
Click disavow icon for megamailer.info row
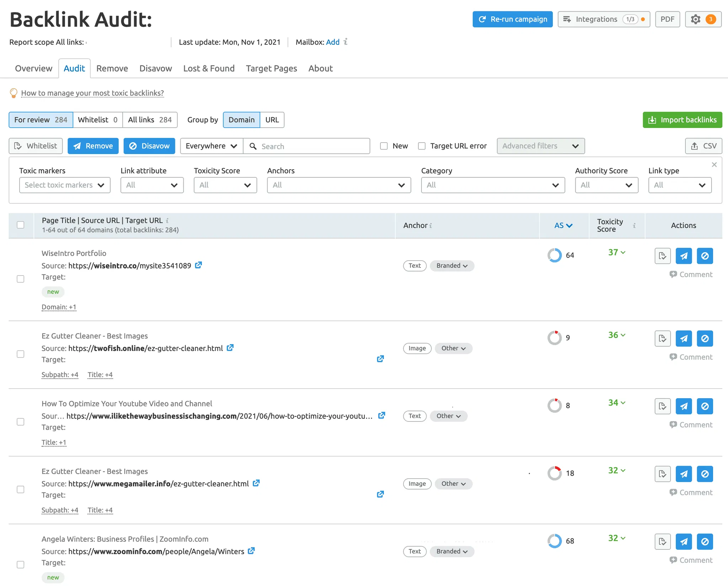705,474
